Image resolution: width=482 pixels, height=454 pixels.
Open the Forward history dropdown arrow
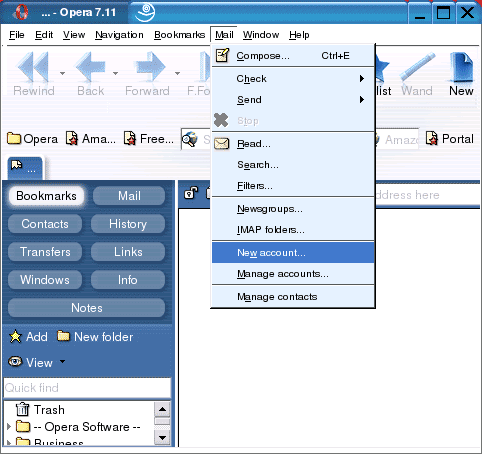pyautogui.click(x=177, y=73)
